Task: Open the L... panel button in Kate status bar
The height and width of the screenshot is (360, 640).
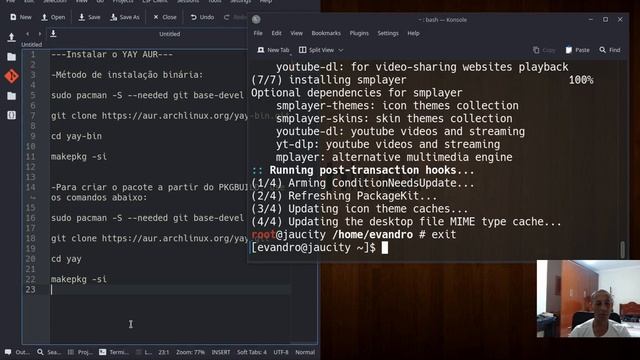Action: coord(144,352)
